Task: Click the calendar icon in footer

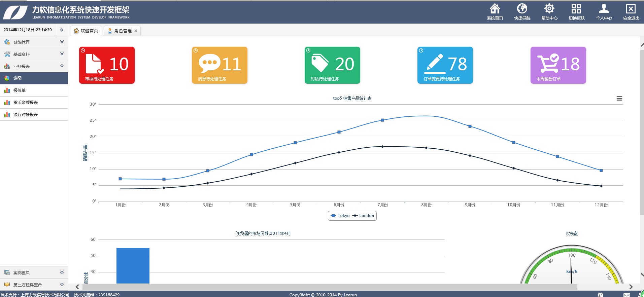Action: click(600, 295)
